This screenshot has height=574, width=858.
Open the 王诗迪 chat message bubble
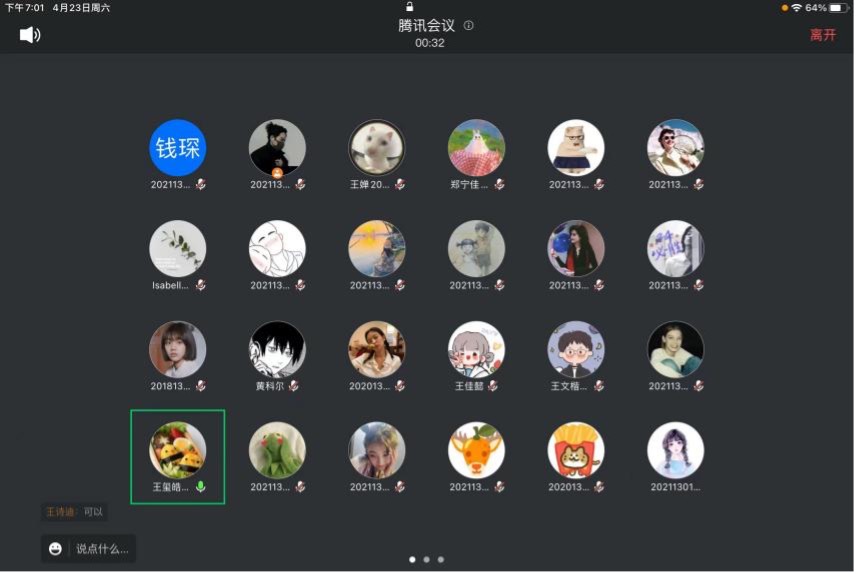tap(73, 512)
